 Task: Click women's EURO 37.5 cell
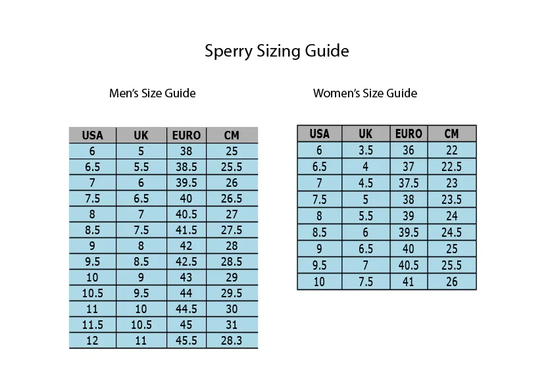point(409,183)
